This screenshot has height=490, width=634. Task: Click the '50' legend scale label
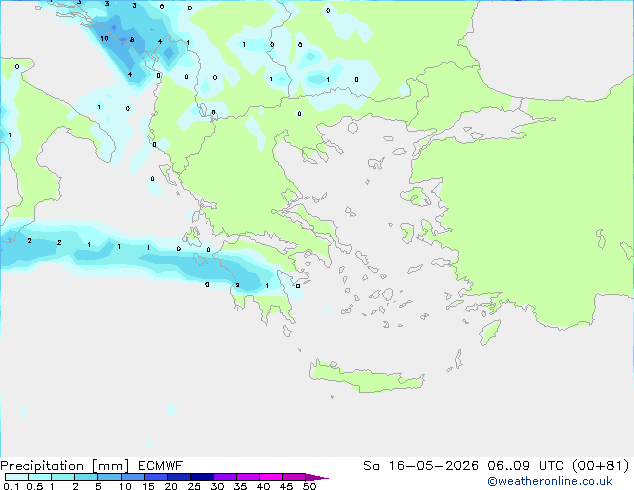(x=309, y=486)
